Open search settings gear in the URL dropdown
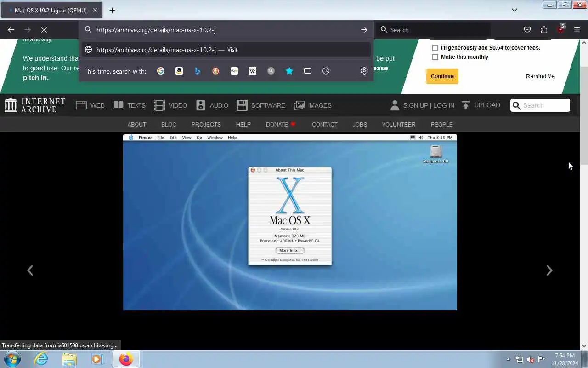Screen dimensions: 588x368 point(364,71)
